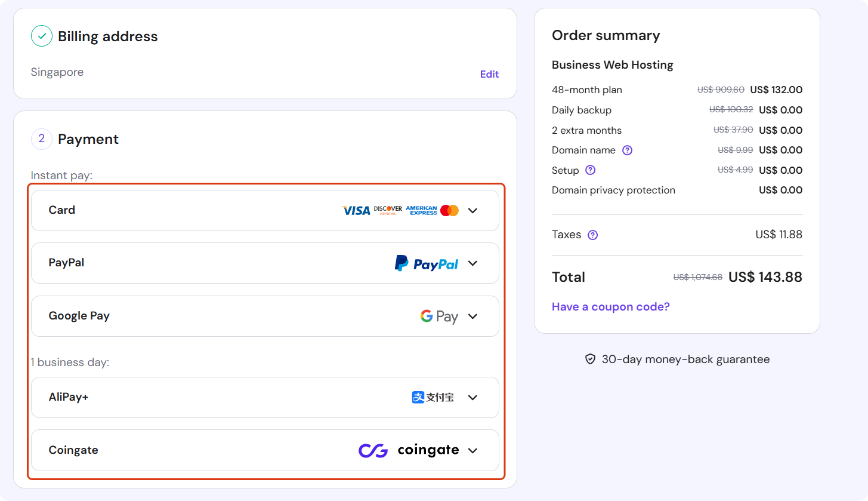Click the Mastercard logo icon
The width and height of the screenshot is (868, 501).
click(x=449, y=210)
